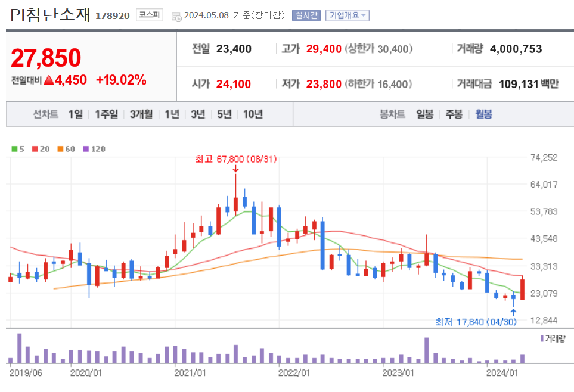Screen dimensions: 574x392
Task: Select the 1주일 line chart tab
Action: click(107, 114)
